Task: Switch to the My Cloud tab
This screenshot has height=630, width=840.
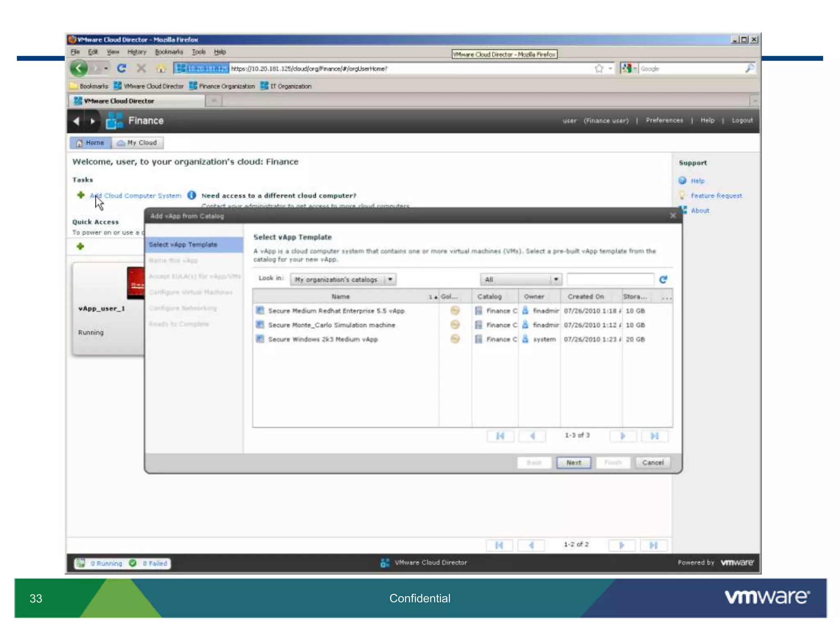Action: click(138, 143)
